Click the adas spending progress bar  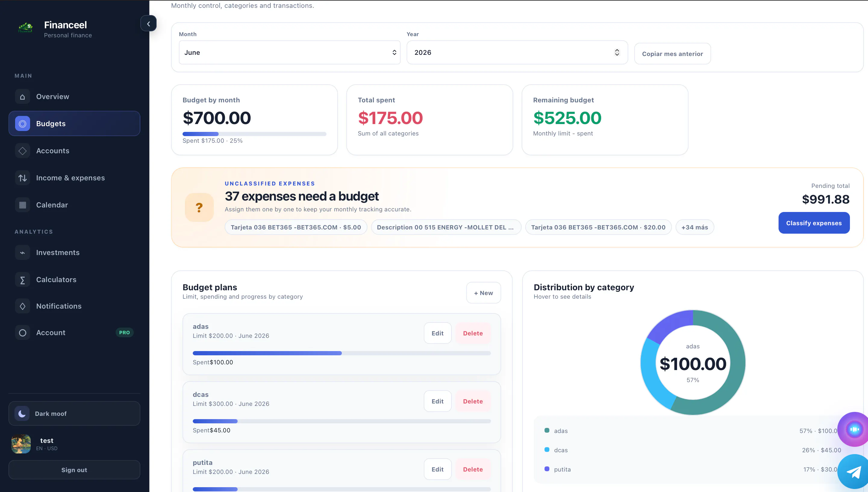pyautogui.click(x=342, y=353)
